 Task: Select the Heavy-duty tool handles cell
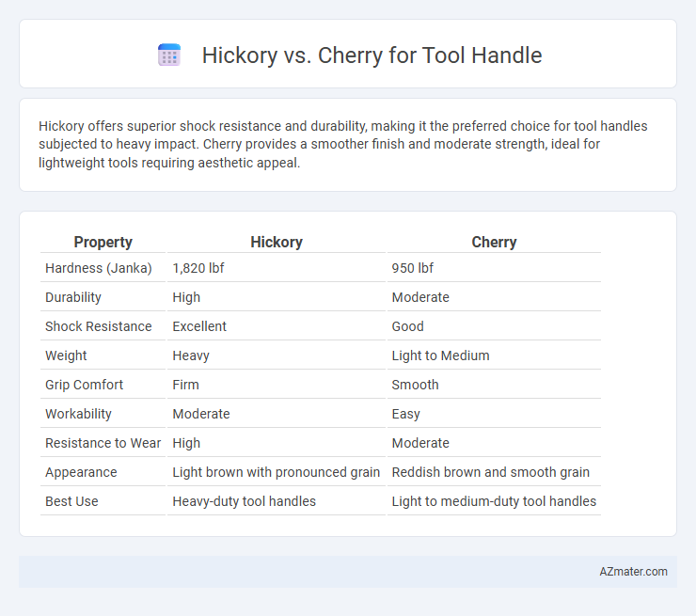pyautogui.click(x=277, y=501)
